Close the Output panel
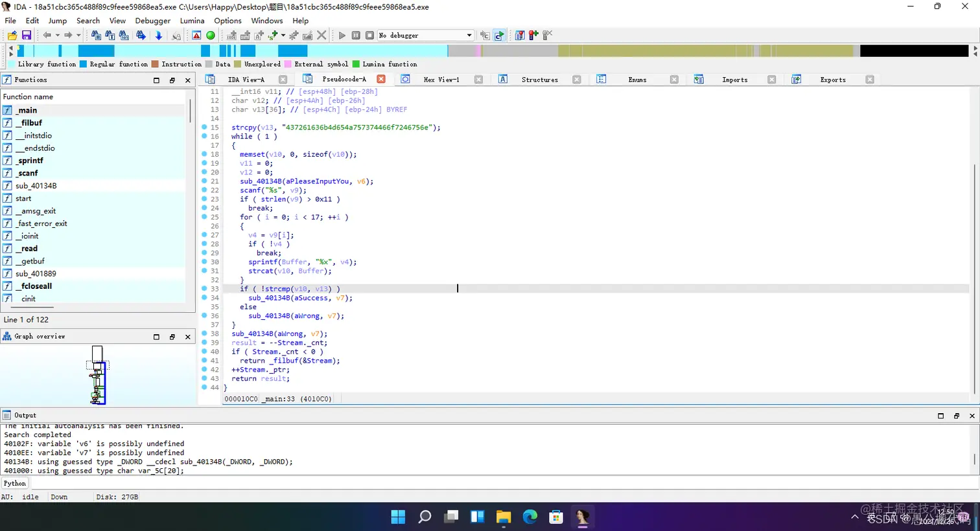 coord(972,416)
